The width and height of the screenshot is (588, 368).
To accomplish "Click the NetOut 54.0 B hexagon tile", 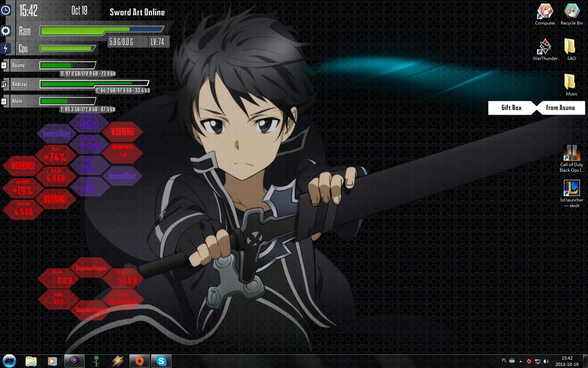I will (124, 278).
